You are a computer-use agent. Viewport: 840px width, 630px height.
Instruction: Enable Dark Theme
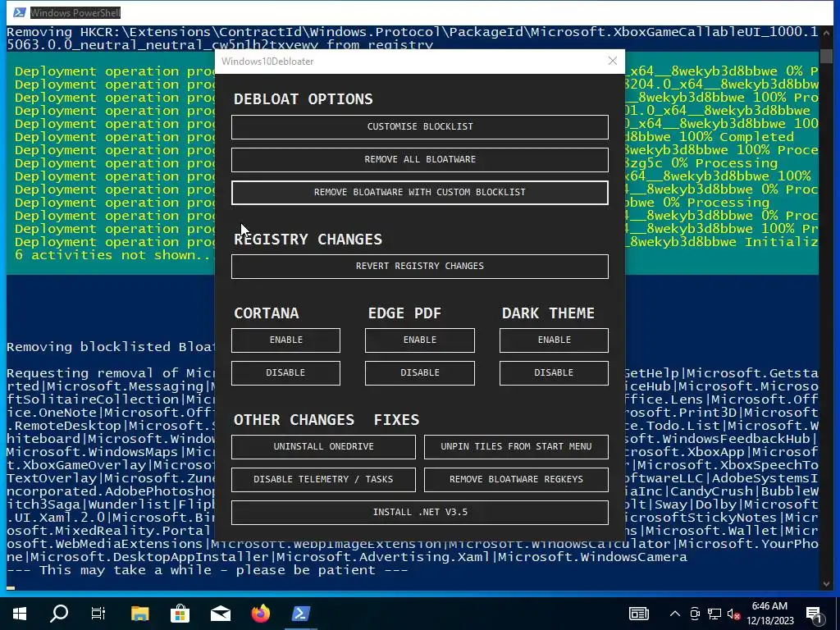click(554, 340)
